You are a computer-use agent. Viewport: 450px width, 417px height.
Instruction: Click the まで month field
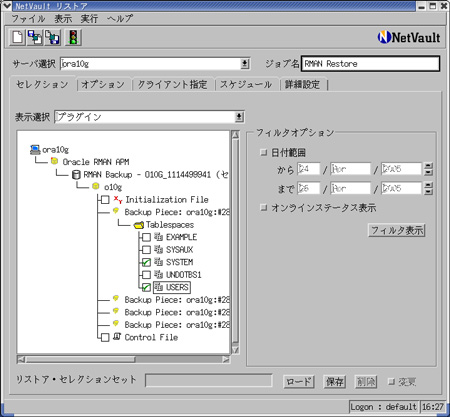click(350, 188)
